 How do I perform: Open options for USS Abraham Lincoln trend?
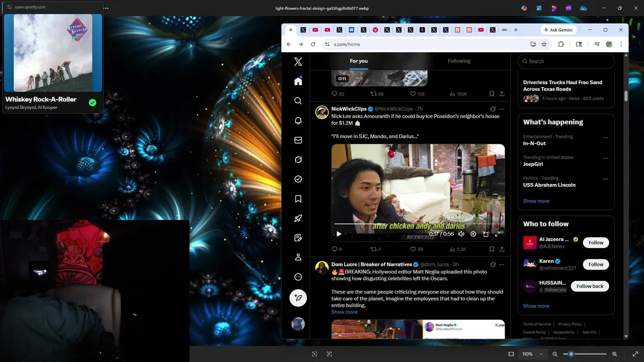click(606, 179)
